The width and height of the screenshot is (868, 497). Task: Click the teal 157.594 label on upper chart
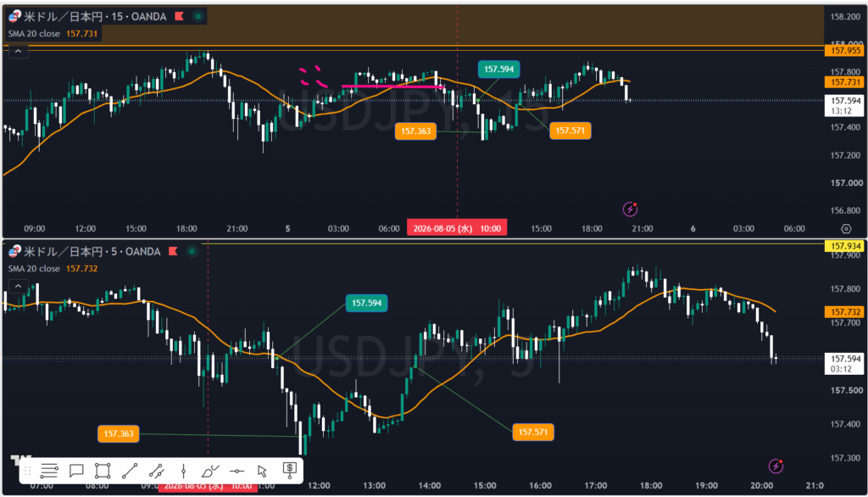point(498,70)
